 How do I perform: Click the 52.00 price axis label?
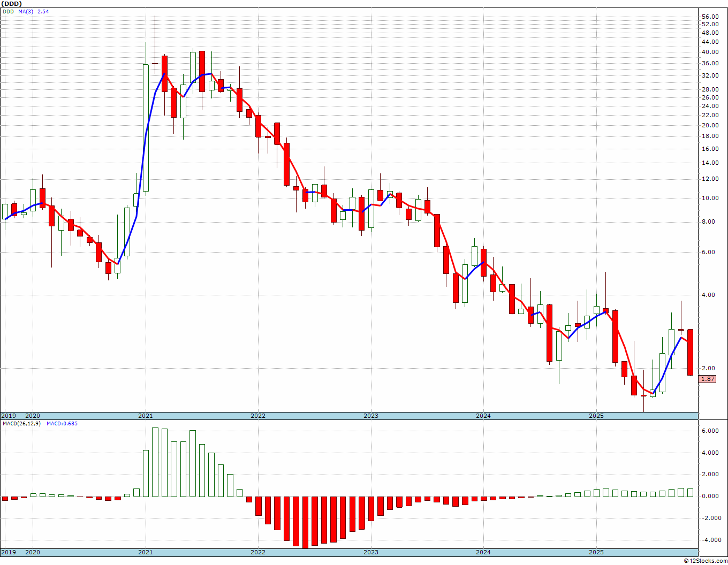(710, 25)
